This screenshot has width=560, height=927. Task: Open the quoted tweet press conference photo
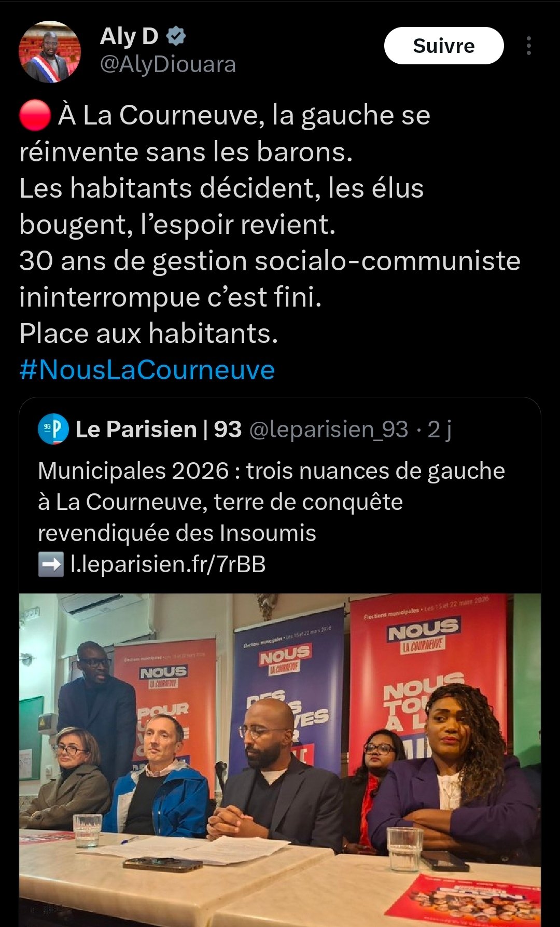[280, 760]
